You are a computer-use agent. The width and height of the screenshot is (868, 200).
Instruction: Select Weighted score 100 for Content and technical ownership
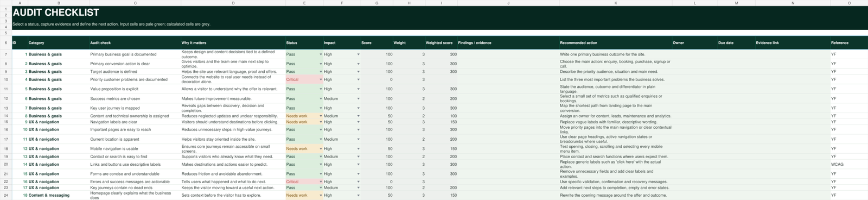click(x=441, y=116)
